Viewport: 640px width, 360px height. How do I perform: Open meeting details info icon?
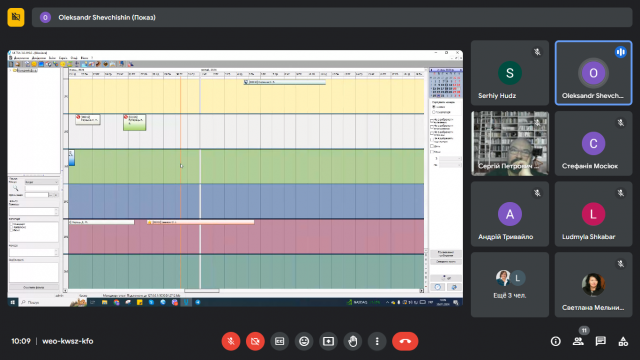point(556,341)
